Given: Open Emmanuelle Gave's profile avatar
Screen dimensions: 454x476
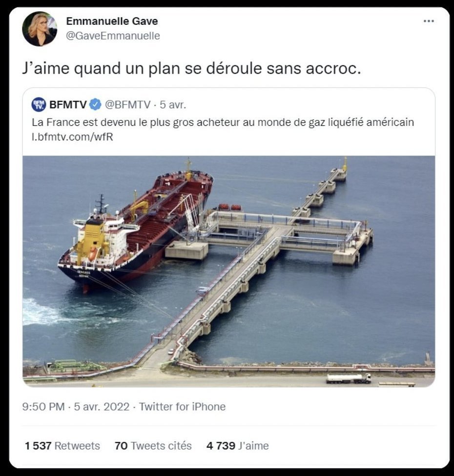Looking at the screenshot, I should 40,29.
